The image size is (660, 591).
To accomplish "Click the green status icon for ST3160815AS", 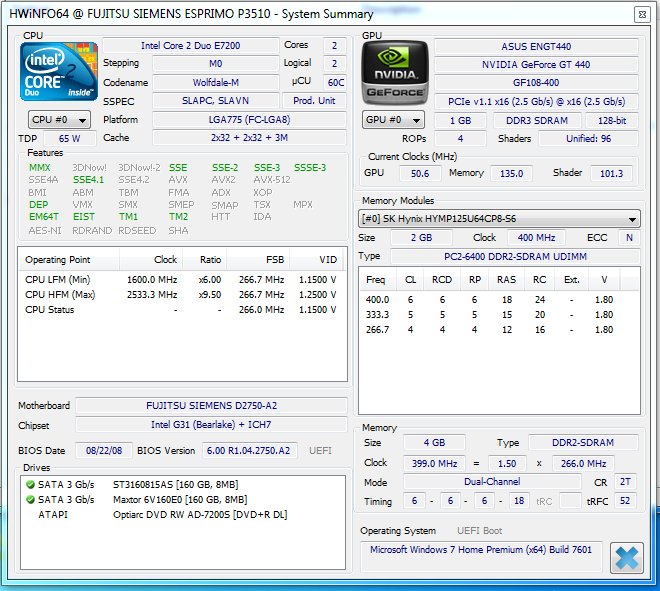I will point(30,485).
